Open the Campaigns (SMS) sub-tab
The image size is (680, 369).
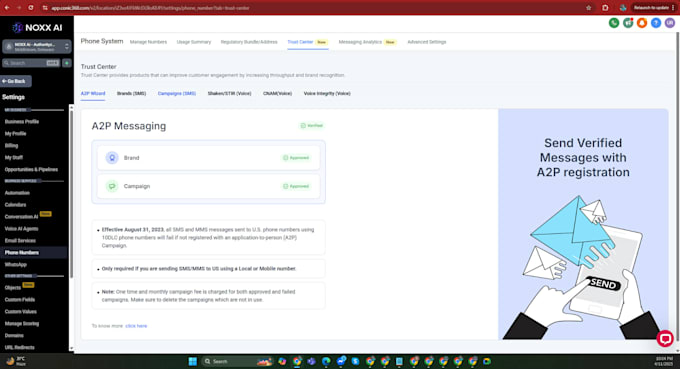click(177, 94)
